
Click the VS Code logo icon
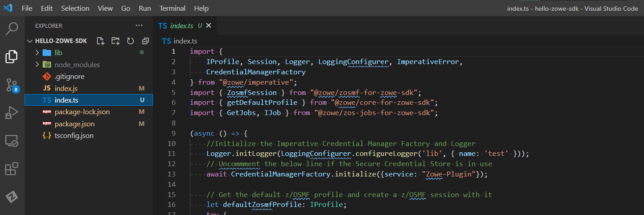click(8, 8)
